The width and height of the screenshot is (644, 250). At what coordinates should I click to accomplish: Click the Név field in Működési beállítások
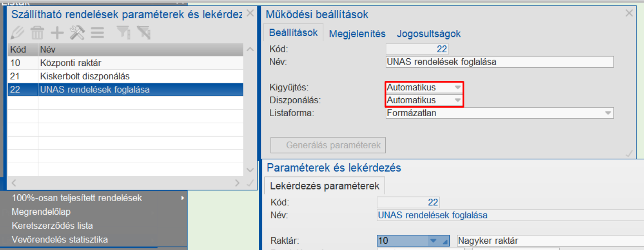click(x=499, y=62)
